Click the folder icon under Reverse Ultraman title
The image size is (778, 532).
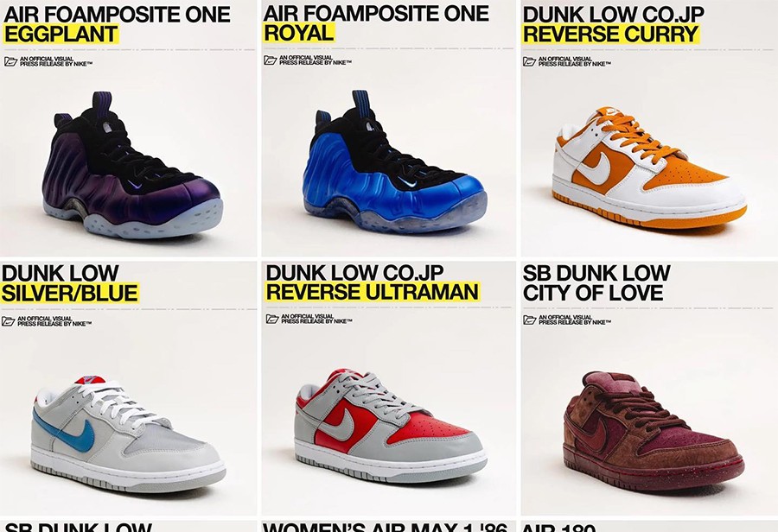(x=272, y=319)
